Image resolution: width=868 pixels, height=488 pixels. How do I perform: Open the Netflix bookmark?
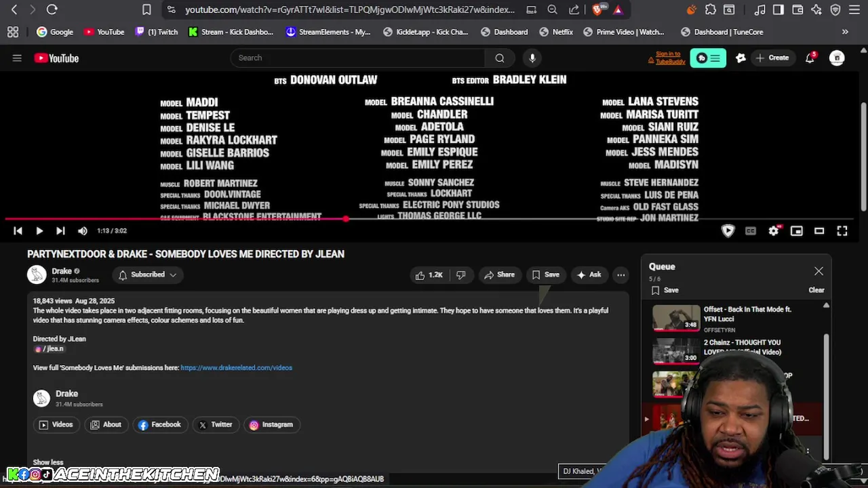click(556, 32)
